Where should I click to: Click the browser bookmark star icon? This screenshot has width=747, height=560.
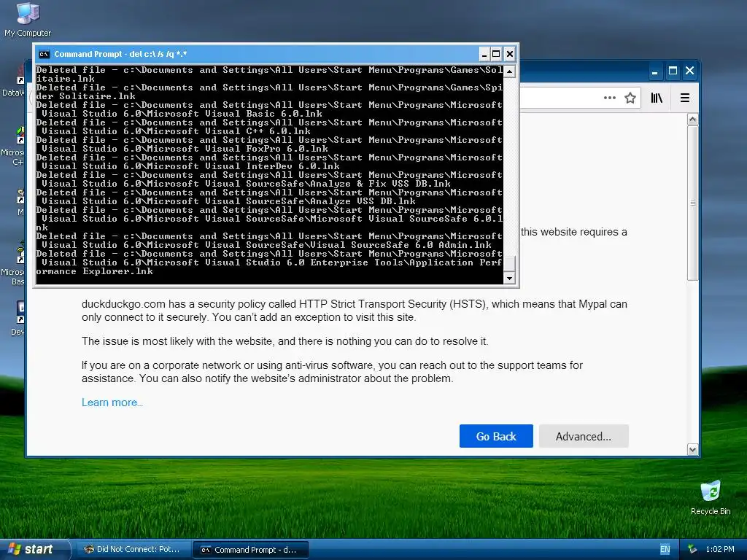coord(630,98)
